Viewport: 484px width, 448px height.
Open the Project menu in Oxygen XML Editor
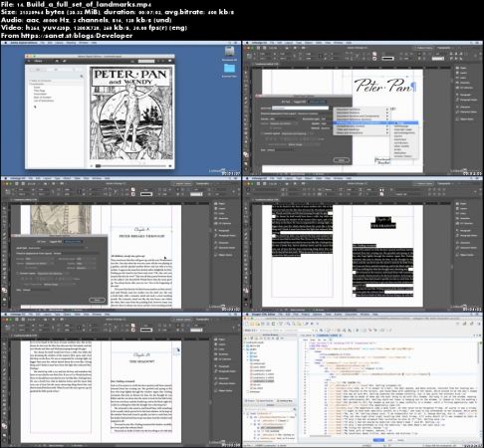tap(306, 314)
